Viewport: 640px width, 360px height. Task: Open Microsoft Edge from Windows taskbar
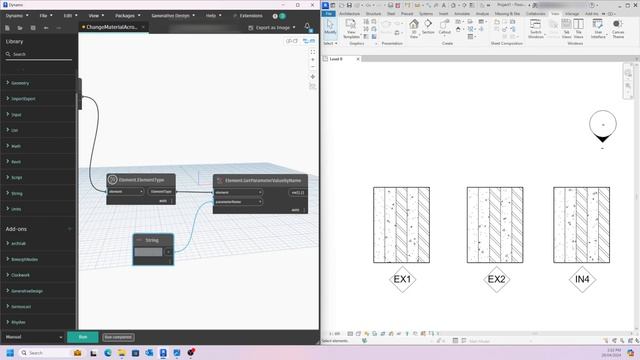coord(108,353)
